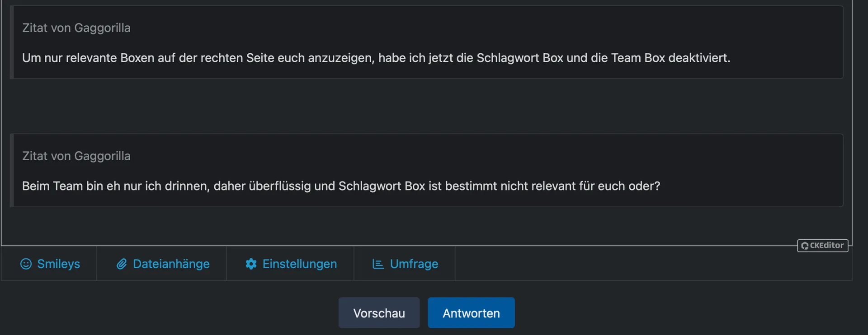Image resolution: width=868 pixels, height=335 pixels.
Task: Click the empty line between the two quotes
Action: point(407,106)
